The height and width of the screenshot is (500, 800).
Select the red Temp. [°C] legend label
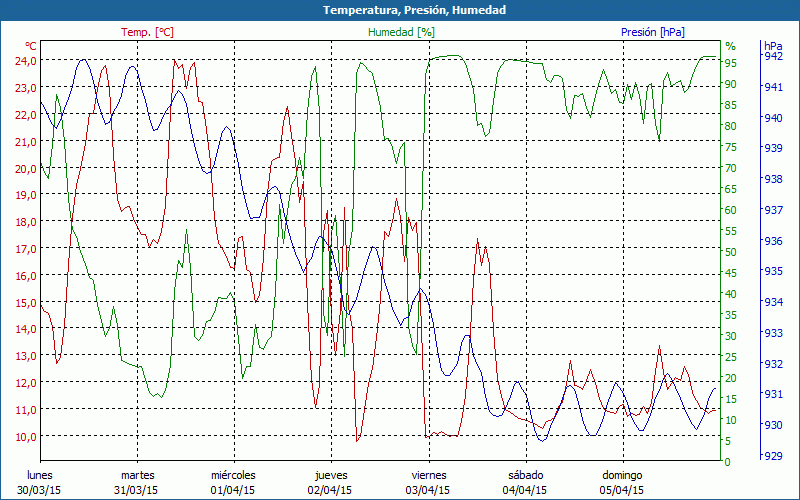click(x=147, y=32)
